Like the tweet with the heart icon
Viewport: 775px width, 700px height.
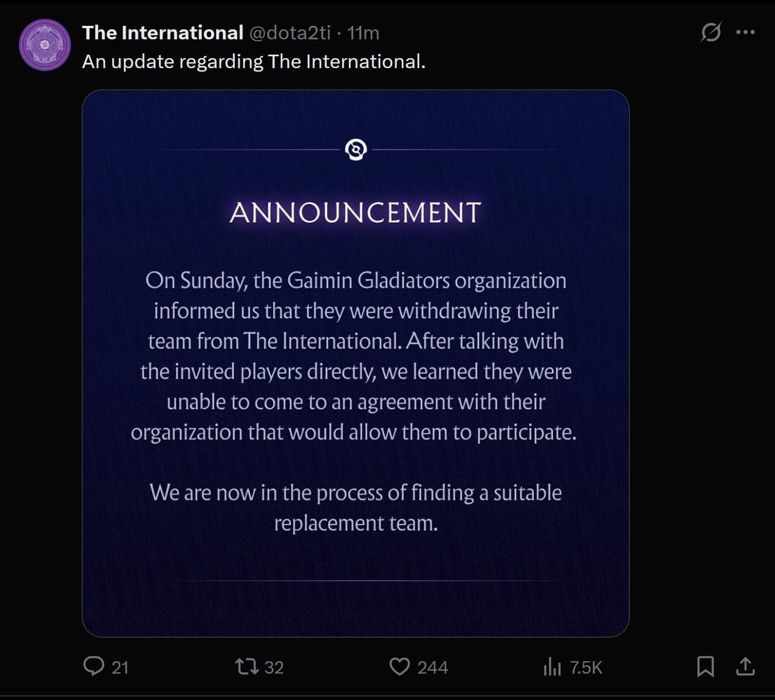(400, 667)
